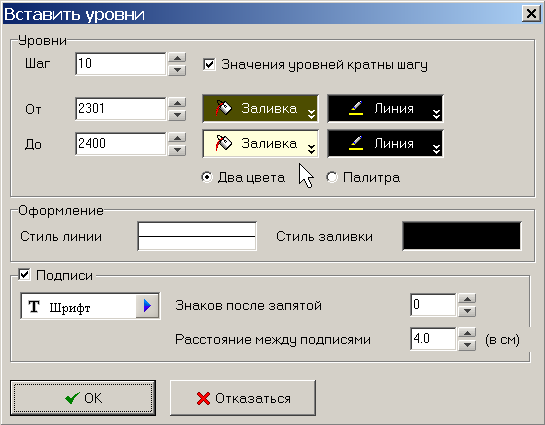Click the От input field with 2301

[121, 109]
